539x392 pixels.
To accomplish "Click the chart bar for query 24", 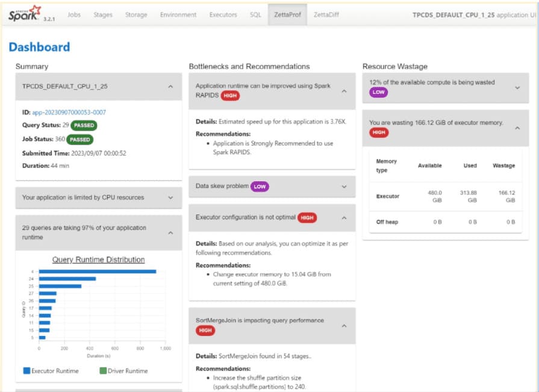I will click(x=67, y=279).
